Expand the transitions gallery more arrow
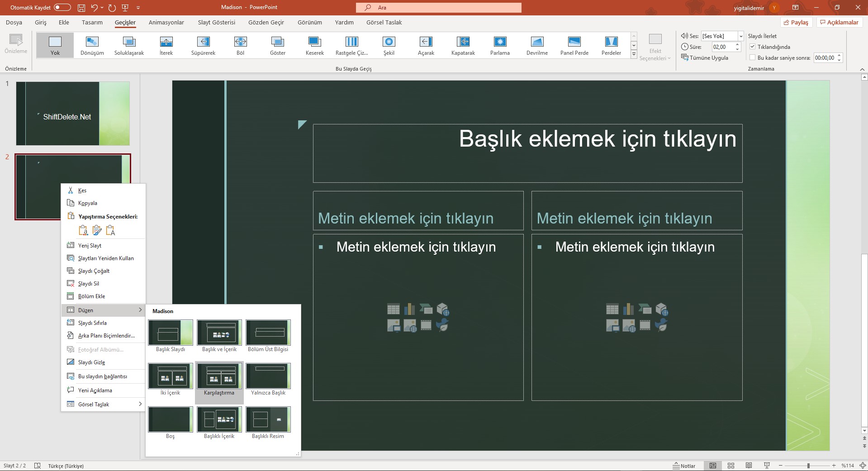The height and width of the screenshot is (471, 868). pyautogui.click(x=634, y=54)
